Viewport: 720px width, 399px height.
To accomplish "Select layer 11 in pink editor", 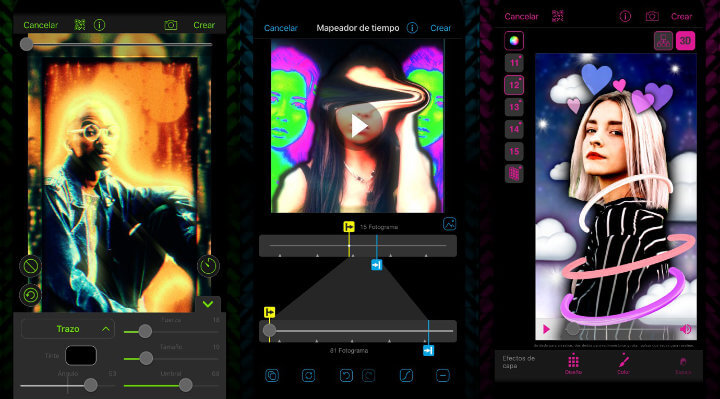I will click(x=514, y=63).
